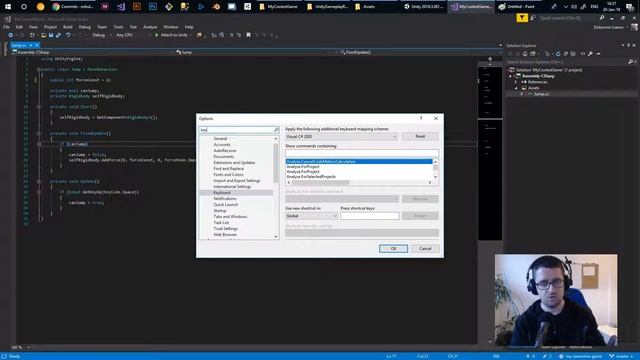Click Collapse All icon in Solution Explorer
The image size is (640, 360).
coord(566,53)
